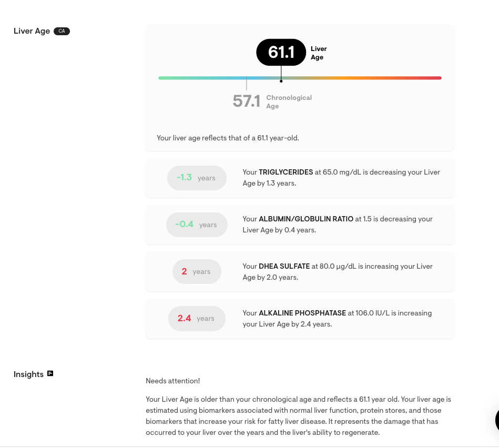Open the TRIGLYCERIDES biomarker card text
The width and height of the screenshot is (499, 448).
(341, 178)
